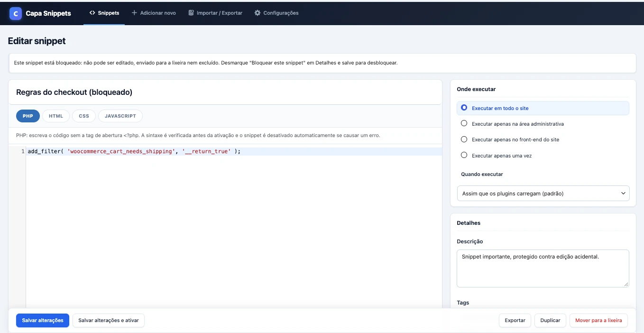The height and width of the screenshot is (333, 644).
Task: Select 'Executar apenas no front-end do site'
Action: (464, 139)
